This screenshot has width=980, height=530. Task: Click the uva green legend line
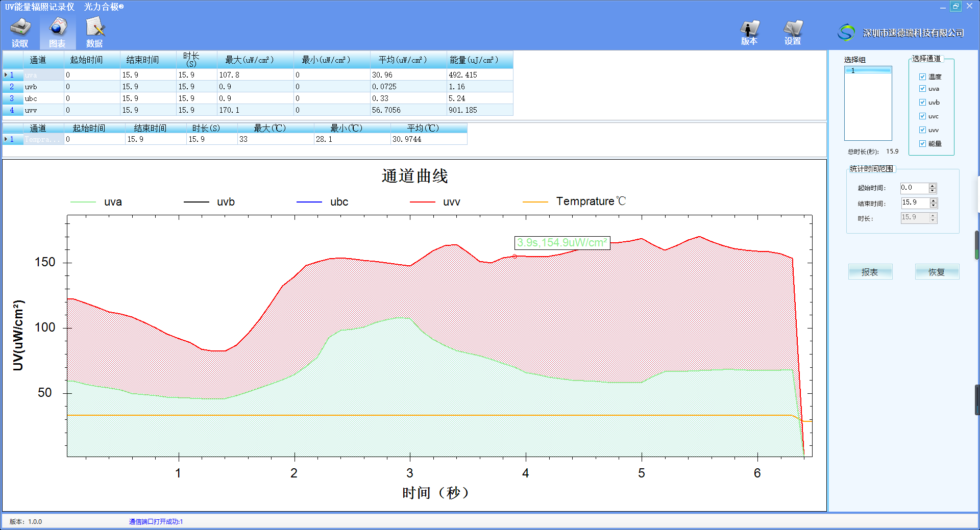pos(83,202)
